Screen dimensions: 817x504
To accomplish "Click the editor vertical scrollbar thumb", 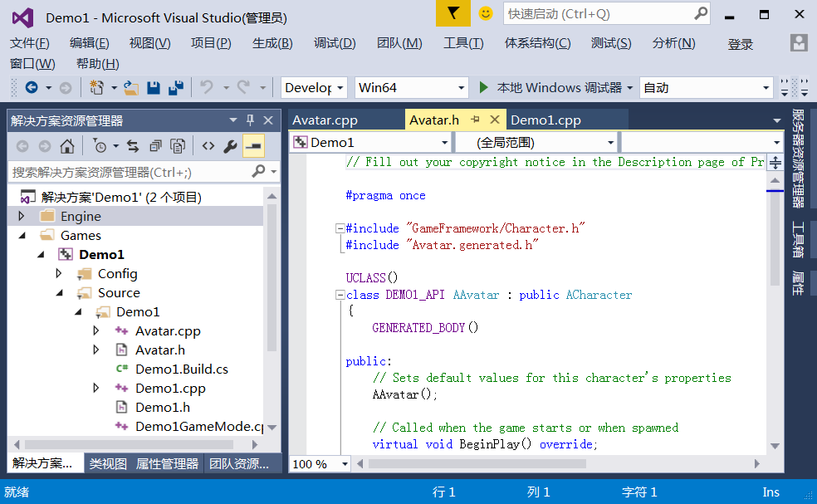I will click(775, 237).
